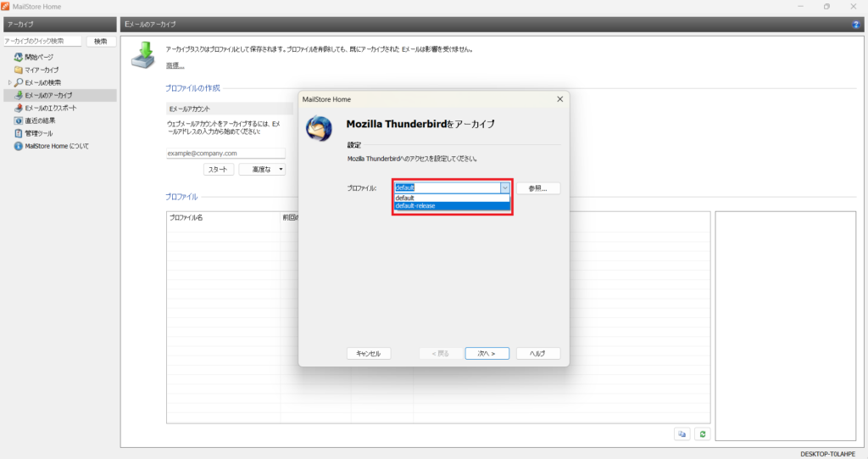Viewport: 868px width, 459px height.
Task: Close the Thunderbird archive dialog
Action: pos(559,99)
